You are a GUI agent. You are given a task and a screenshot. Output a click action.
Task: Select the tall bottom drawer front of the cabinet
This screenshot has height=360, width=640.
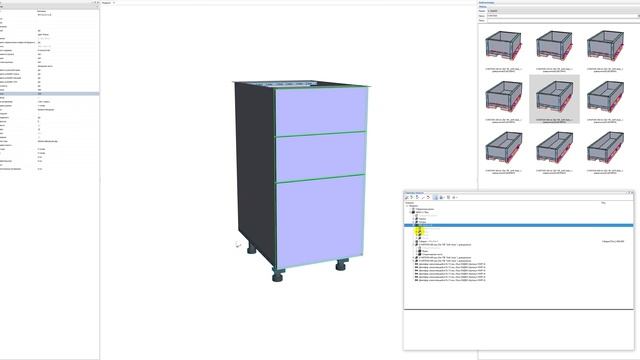(320, 221)
